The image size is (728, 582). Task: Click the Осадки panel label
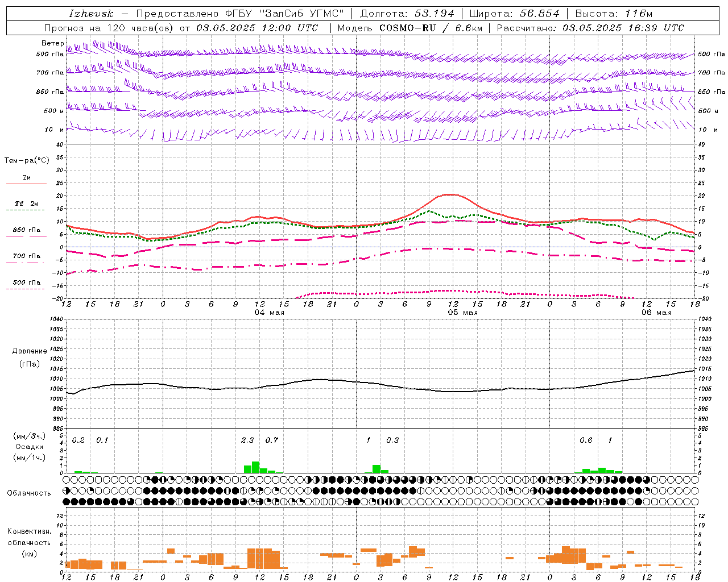point(30,447)
